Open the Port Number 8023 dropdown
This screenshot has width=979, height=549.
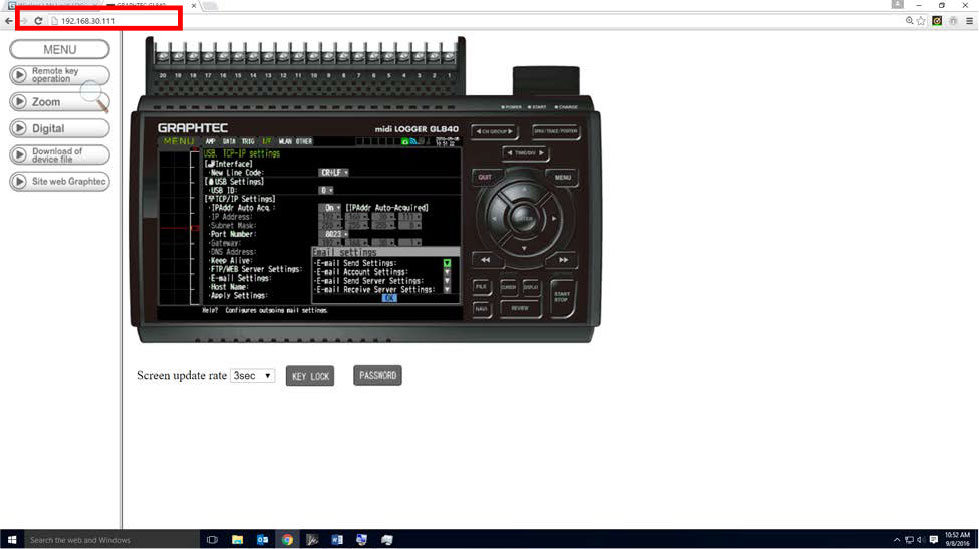[x=335, y=234]
